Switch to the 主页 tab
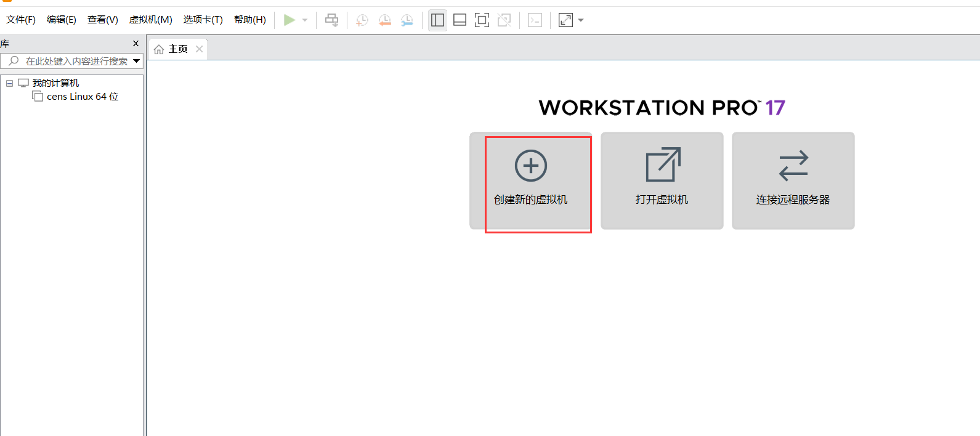 click(178, 49)
